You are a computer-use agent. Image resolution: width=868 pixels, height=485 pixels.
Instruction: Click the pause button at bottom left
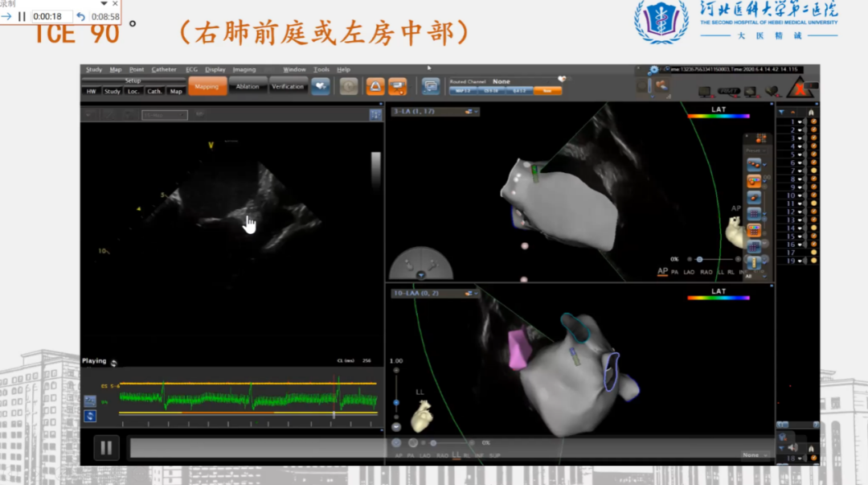(106, 447)
